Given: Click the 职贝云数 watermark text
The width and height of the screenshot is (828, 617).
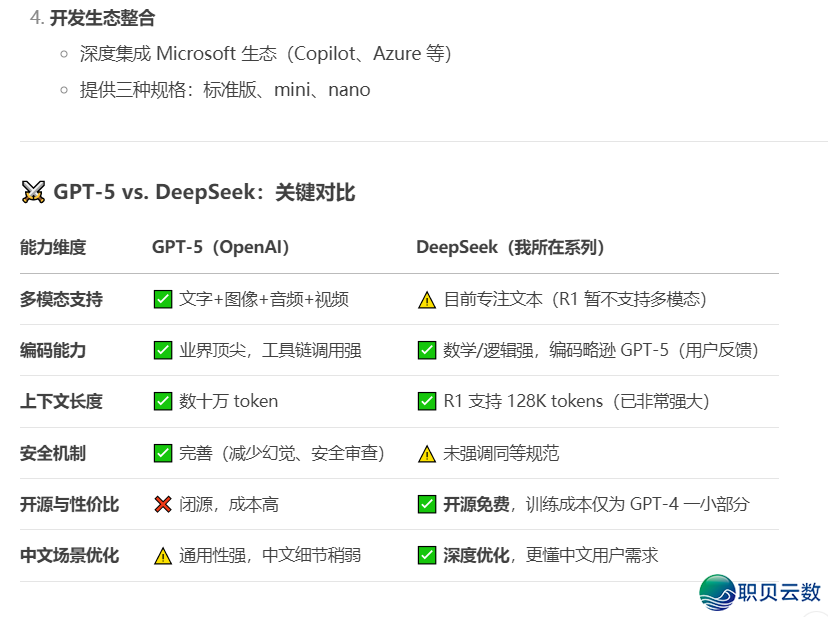Looking at the screenshot, I should [x=779, y=592].
